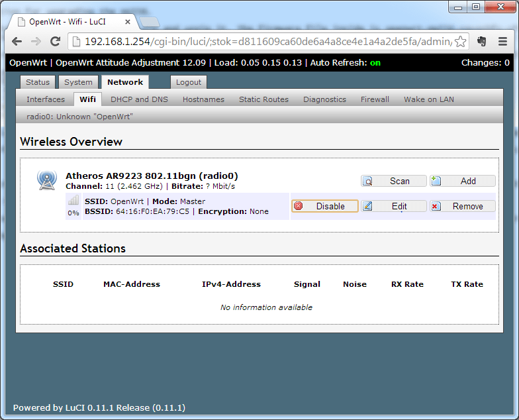This screenshot has width=519, height=420.
Task: Click the browser address bar URL
Action: [268, 41]
